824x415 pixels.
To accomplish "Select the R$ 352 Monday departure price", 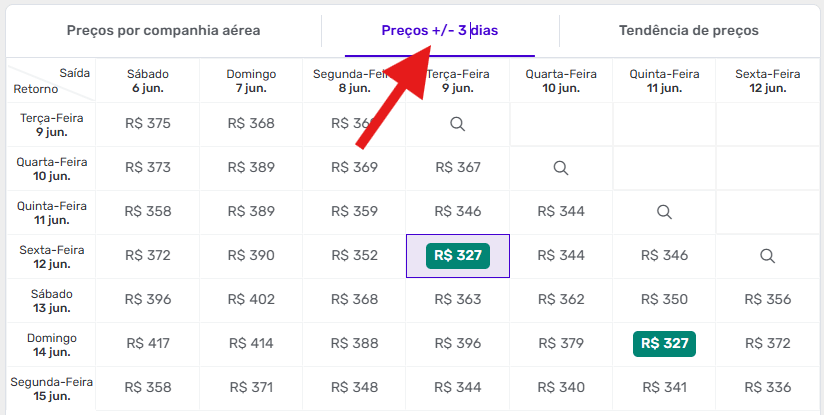I will [x=355, y=256].
